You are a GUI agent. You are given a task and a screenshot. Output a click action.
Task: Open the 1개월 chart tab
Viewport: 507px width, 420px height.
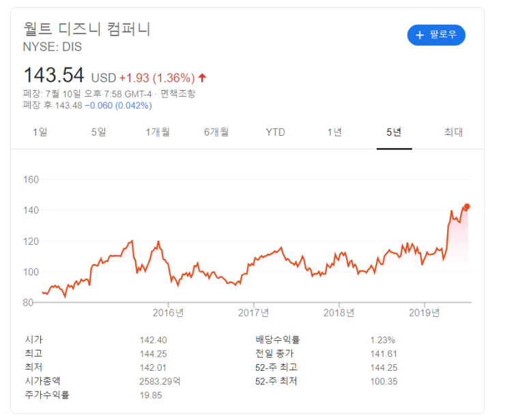(x=158, y=132)
